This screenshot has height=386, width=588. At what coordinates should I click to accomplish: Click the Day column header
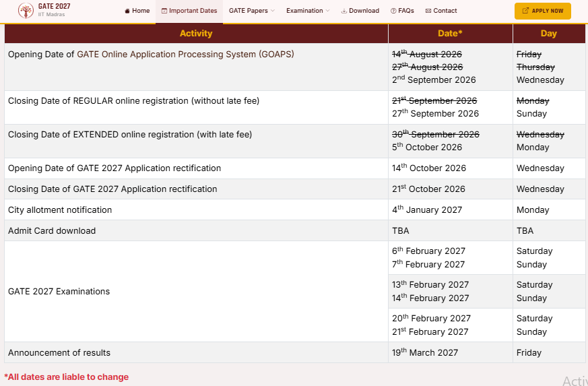click(x=549, y=34)
